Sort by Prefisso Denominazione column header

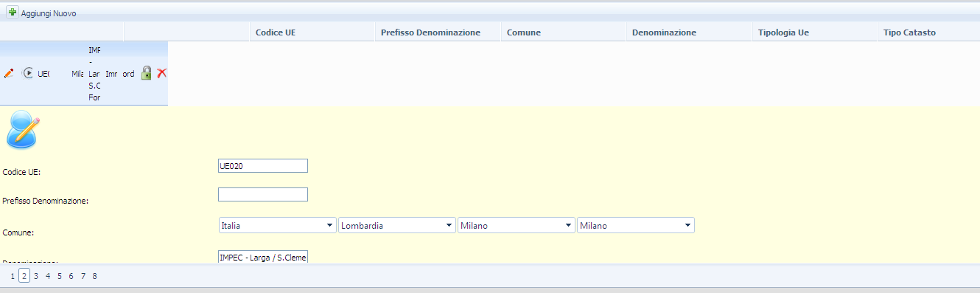[x=430, y=32]
